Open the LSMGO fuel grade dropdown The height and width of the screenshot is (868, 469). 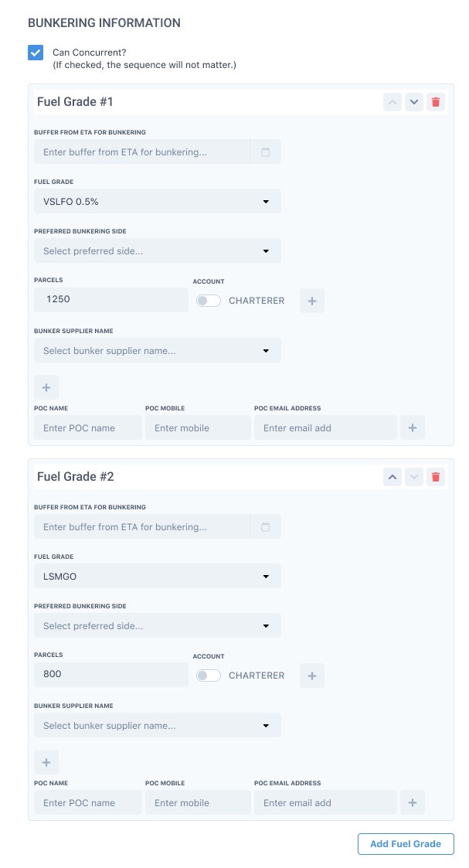(x=158, y=577)
